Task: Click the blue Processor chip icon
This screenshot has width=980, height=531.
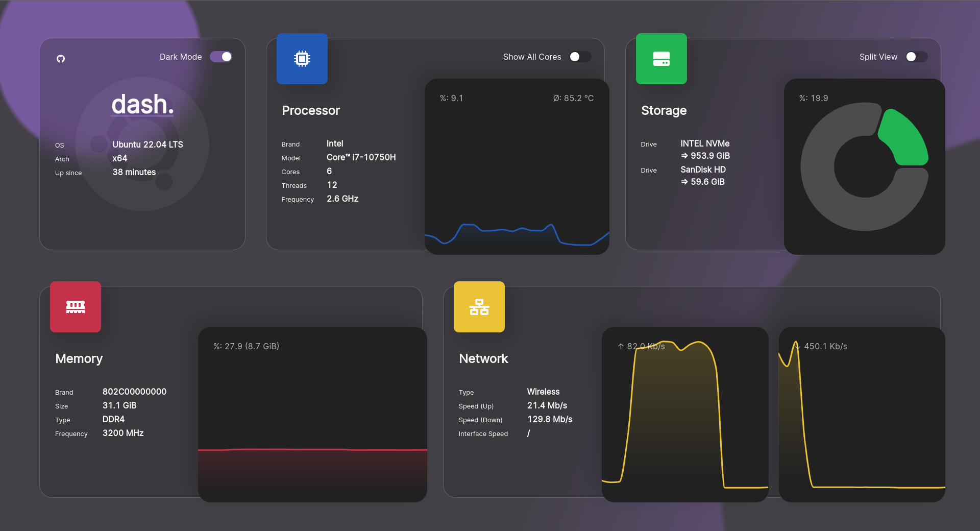Action: (x=302, y=58)
